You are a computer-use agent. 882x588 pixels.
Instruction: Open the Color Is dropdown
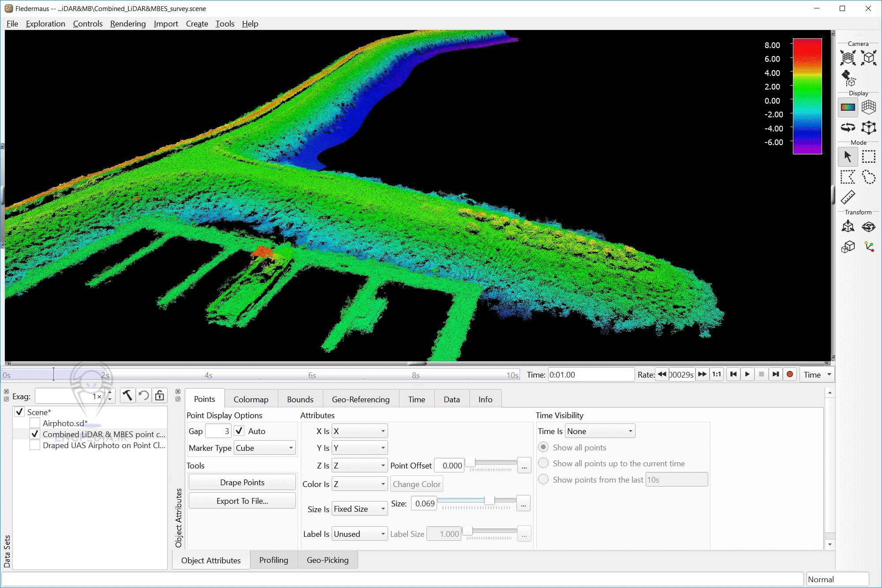[359, 484]
